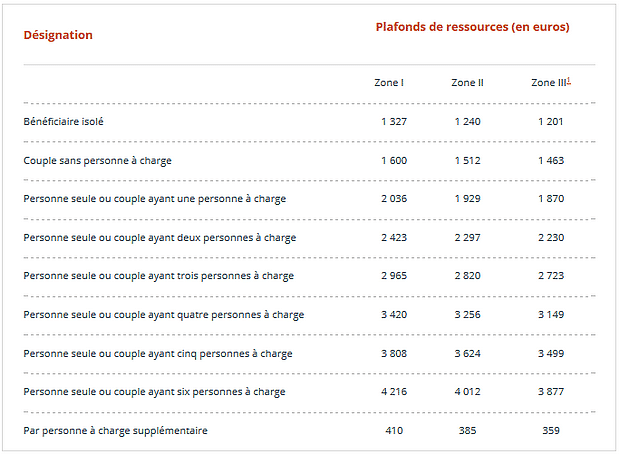Click the value 359 in Zone III
Image resolution: width=620 pixels, height=455 pixels.
[x=551, y=430]
